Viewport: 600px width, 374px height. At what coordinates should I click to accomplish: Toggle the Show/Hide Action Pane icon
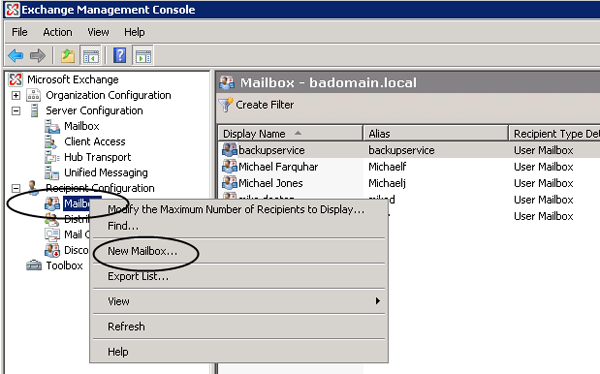click(x=143, y=56)
